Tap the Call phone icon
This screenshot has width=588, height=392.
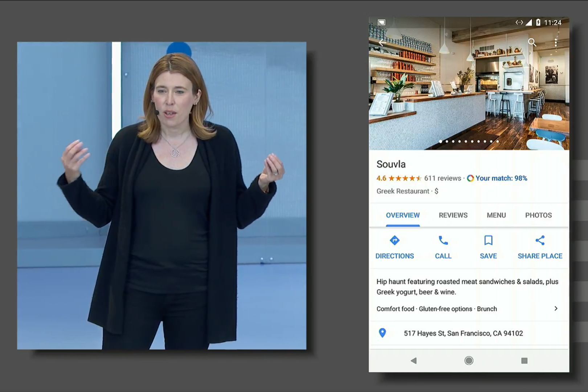pyautogui.click(x=443, y=241)
